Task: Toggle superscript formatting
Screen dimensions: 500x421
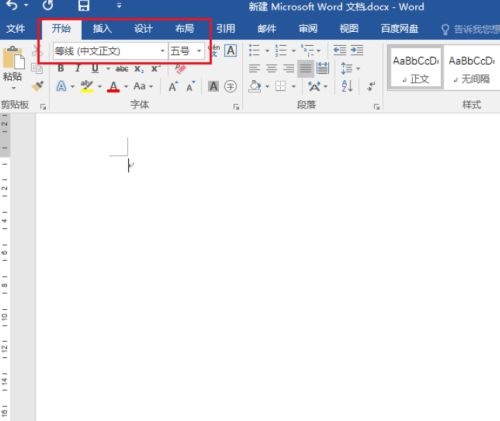Action: coord(156,69)
